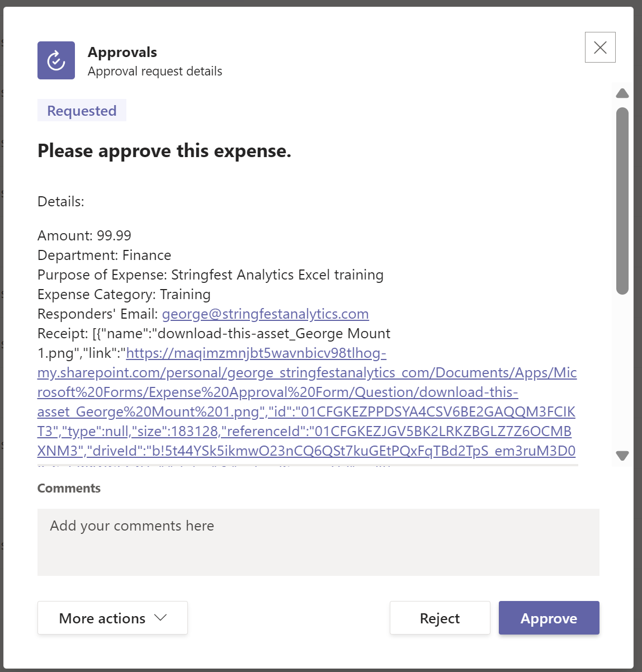The height and width of the screenshot is (672, 642).
Task: Click the Approvals app icon
Action: coord(56,60)
